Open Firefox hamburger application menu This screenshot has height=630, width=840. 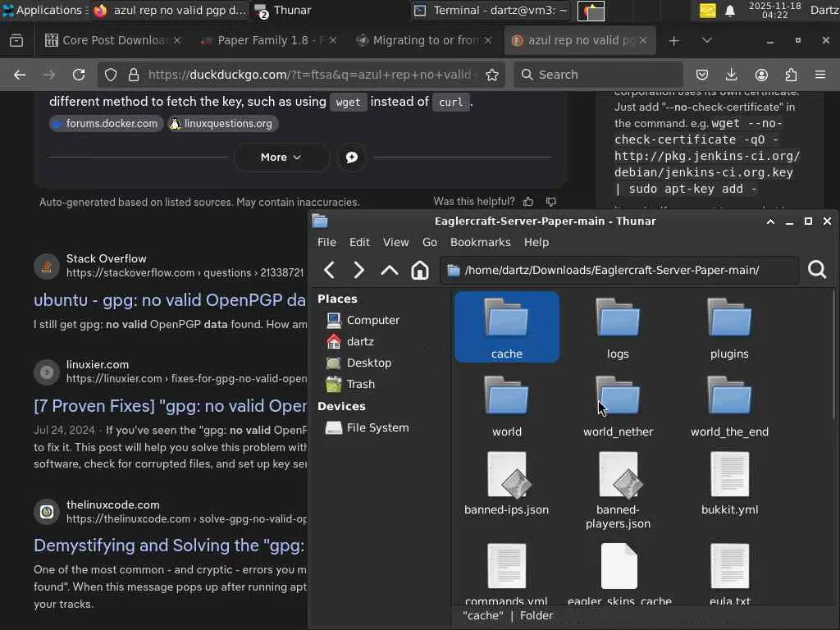820,75
